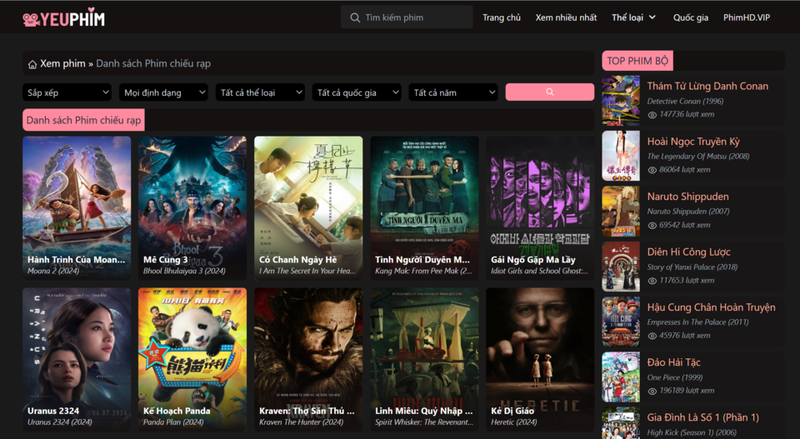Open the Uranus 2324 movie poster

(x=77, y=359)
